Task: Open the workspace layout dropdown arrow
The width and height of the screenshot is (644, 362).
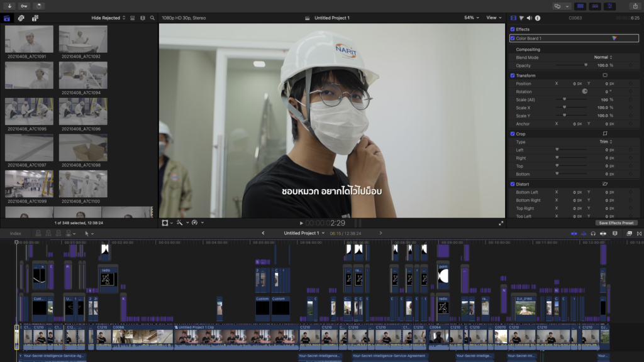Action: 567,6
